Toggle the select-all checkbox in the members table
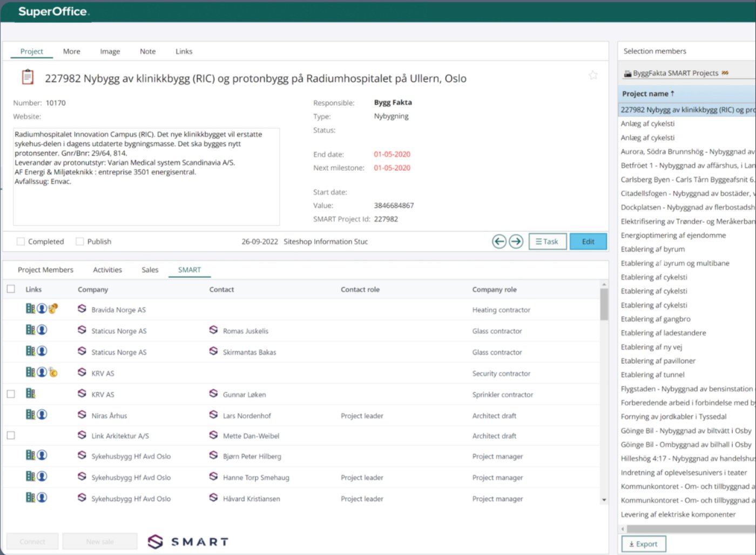The height and width of the screenshot is (555, 756). (x=11, y=289)
